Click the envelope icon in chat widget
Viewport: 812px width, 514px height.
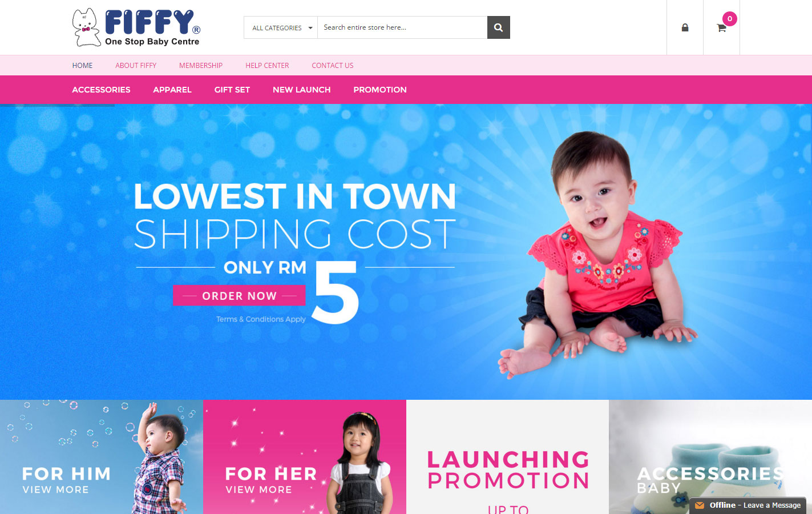[699, 505]
